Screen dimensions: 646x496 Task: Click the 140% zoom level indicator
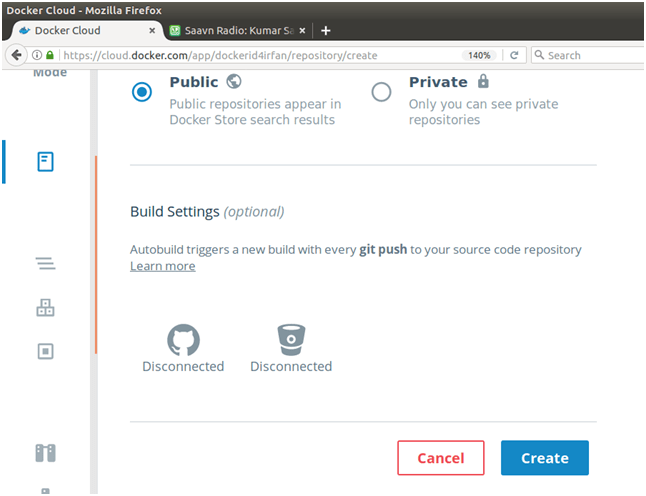click(x=479, y=55)
